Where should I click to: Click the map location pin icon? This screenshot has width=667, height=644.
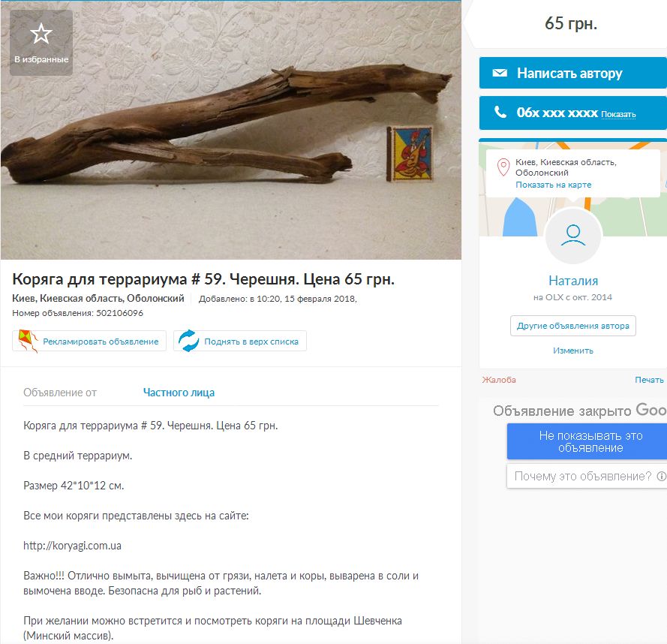pos(503,167)
